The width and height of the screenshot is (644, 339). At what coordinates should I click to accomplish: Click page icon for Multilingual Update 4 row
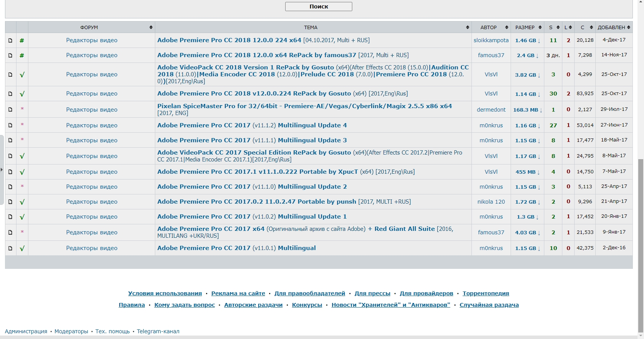point(10,125)
